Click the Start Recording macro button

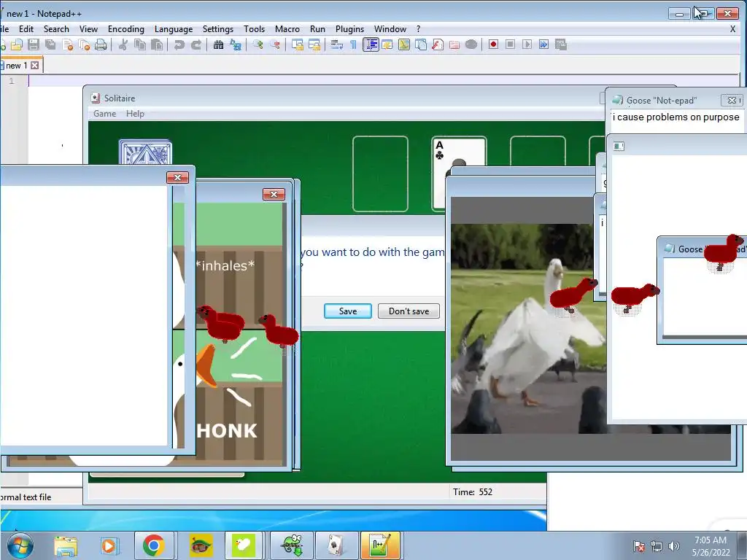pos(493,44)
